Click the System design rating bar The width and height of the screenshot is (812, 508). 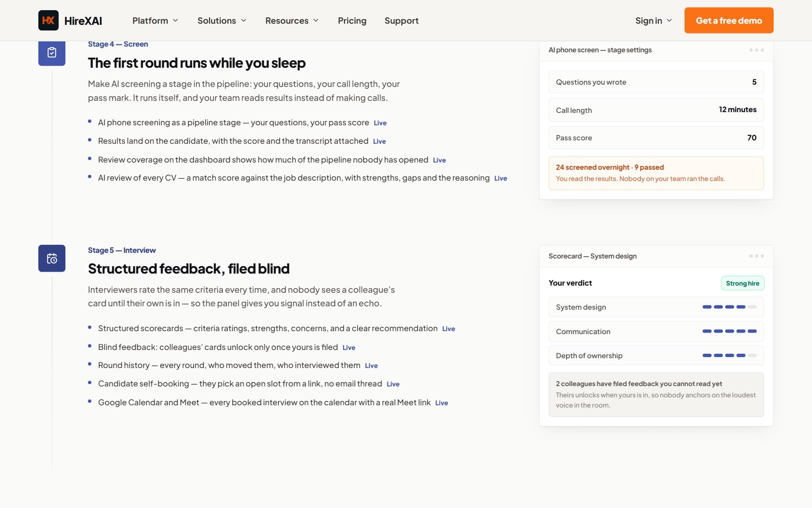click(729, 307)
